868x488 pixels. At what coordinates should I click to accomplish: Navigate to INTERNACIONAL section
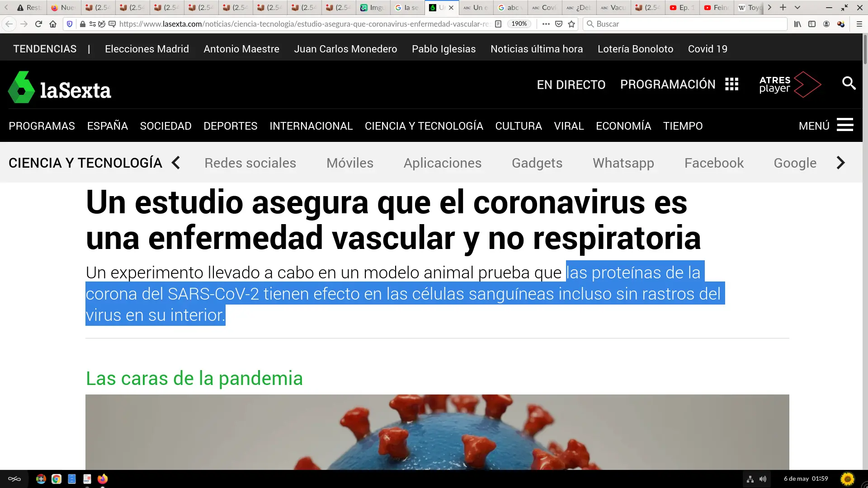point(311,126)
